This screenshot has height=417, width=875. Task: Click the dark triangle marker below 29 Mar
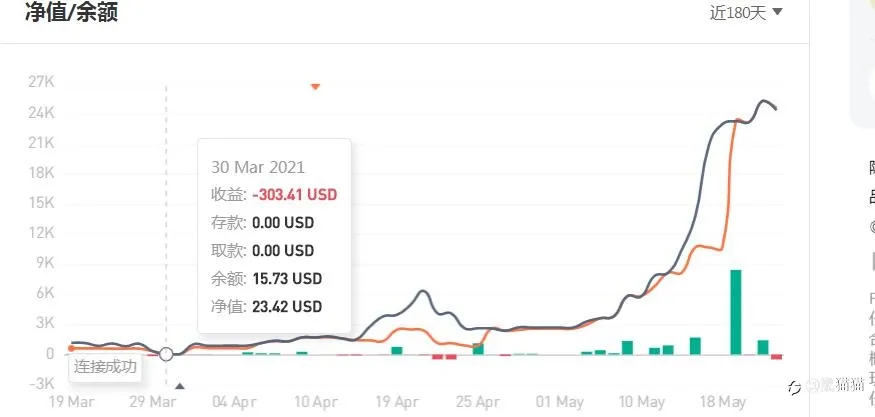click(179, 385)
